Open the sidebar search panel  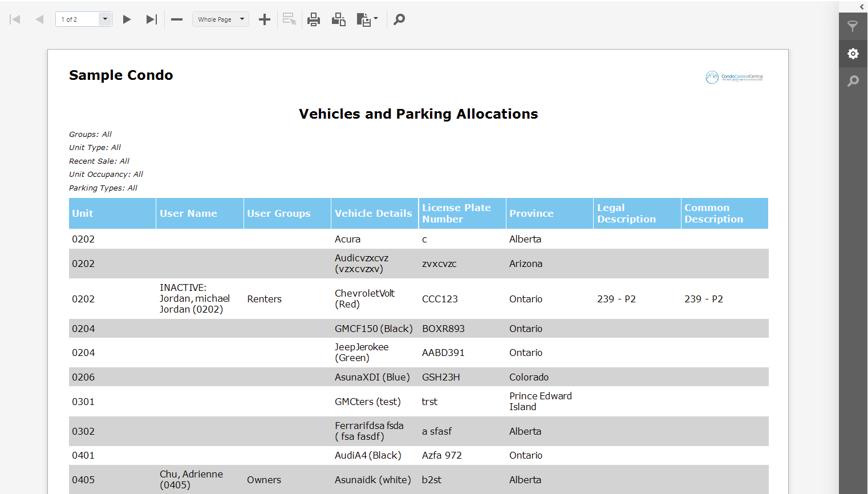pos(853,81)
